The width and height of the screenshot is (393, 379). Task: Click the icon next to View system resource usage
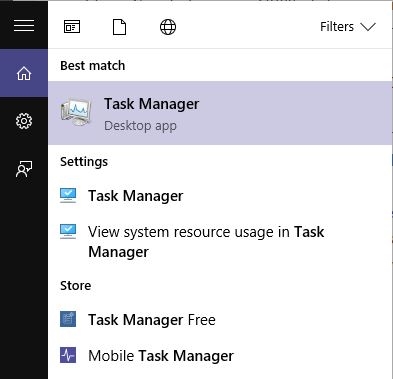(x=68, y=231)
